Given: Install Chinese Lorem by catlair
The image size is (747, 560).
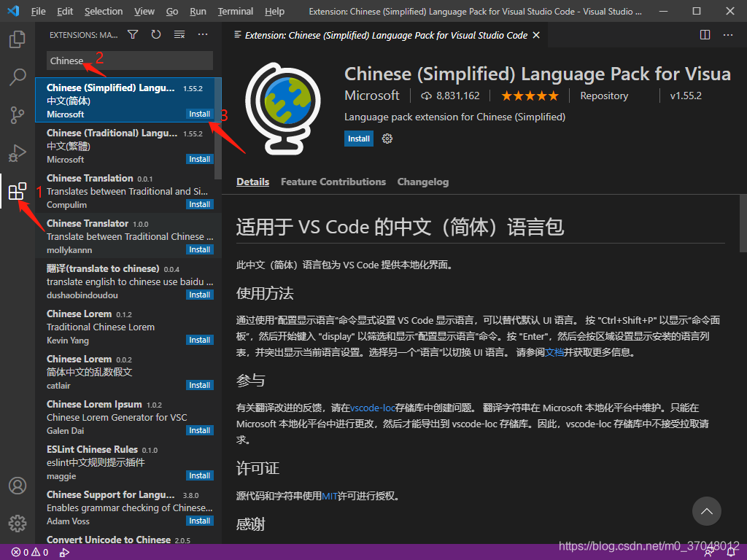Looking at the screenshot, I should tap(199, 385).
